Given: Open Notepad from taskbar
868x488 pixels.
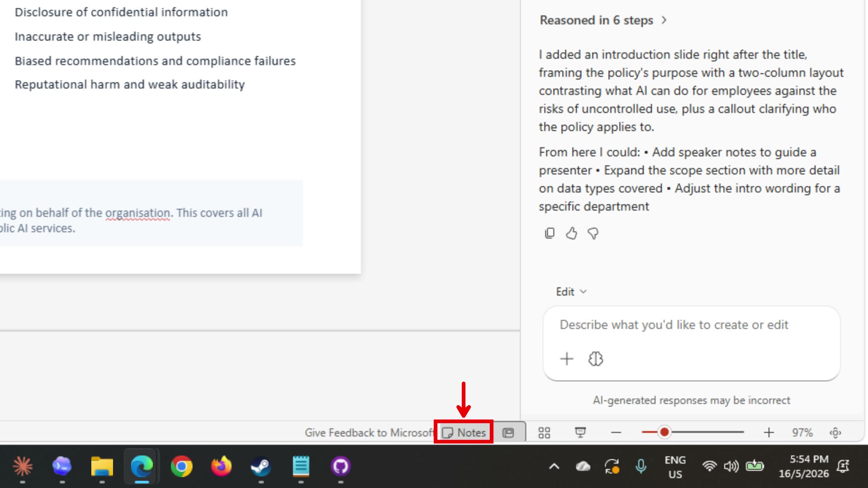Looking at the screenshot, I should pos(301,466).
